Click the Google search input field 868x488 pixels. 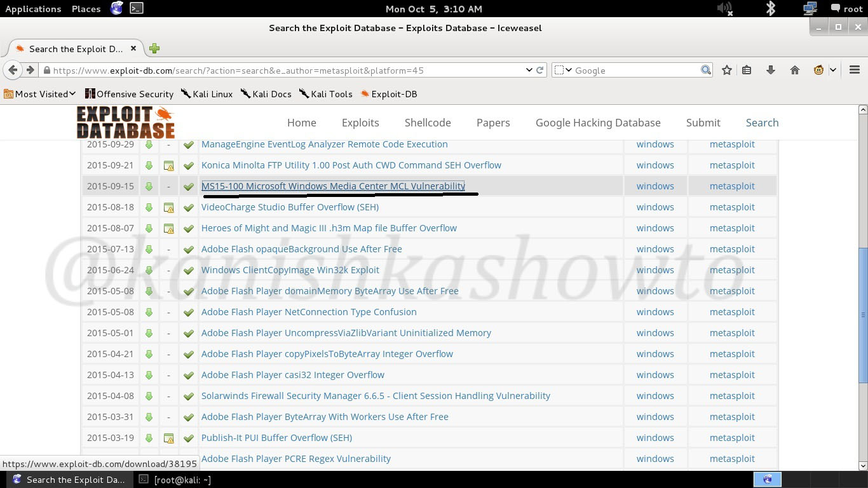coord(635,70)
